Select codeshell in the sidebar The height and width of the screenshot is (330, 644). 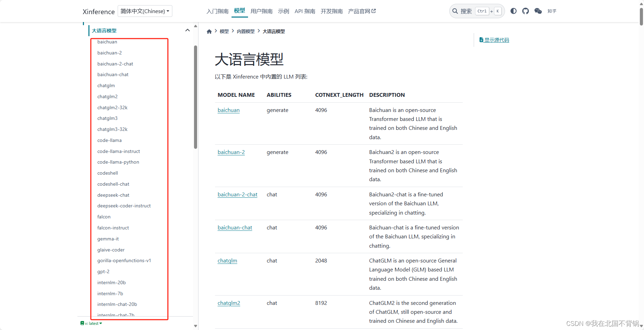(107, 173)
